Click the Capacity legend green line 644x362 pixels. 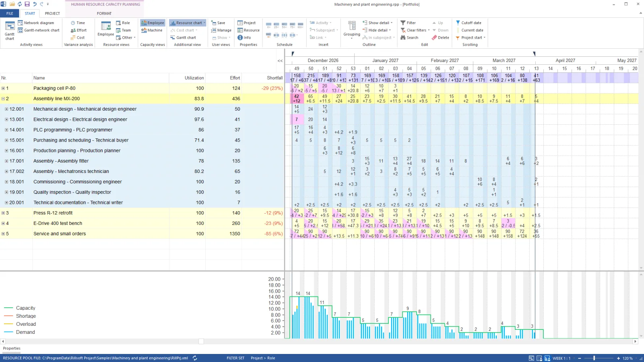[9, 308]
